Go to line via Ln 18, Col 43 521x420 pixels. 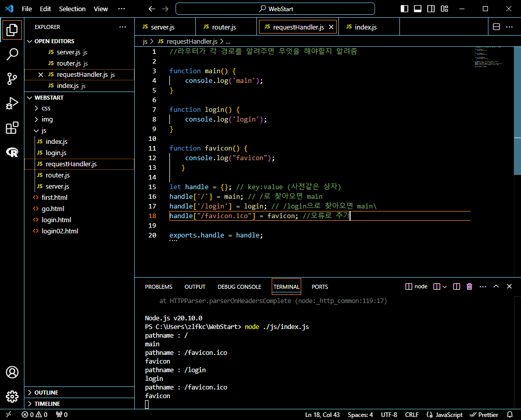click(322, 414)
